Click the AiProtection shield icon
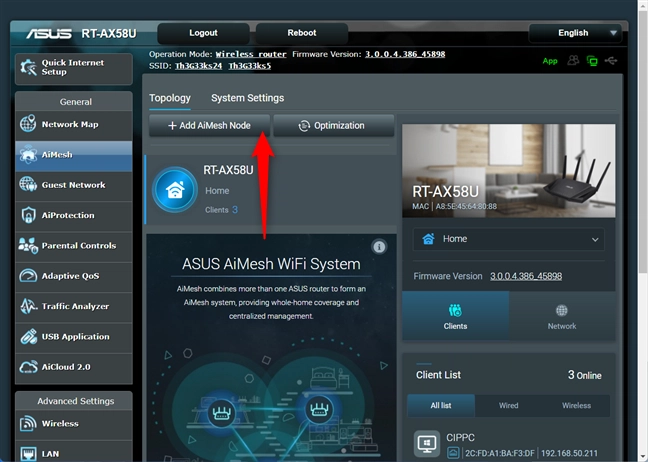This screenshot has width=648, height=462. (28, 215)
